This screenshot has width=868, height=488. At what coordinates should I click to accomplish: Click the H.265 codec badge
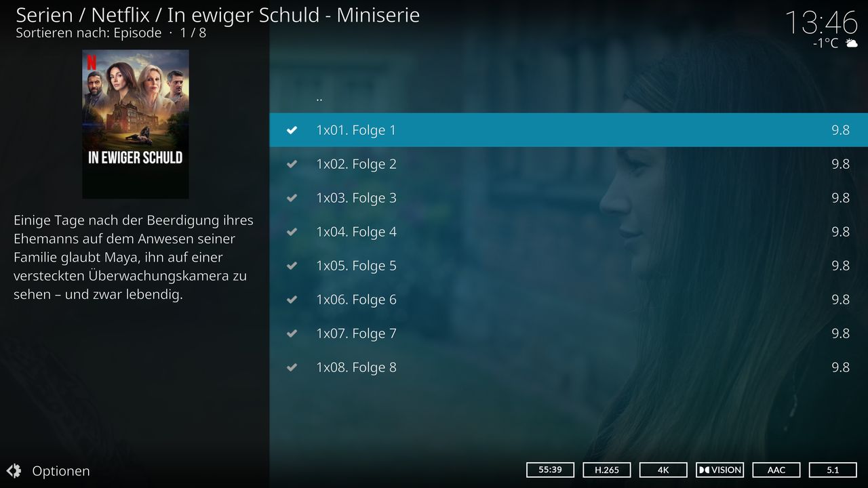pos(606,470)
